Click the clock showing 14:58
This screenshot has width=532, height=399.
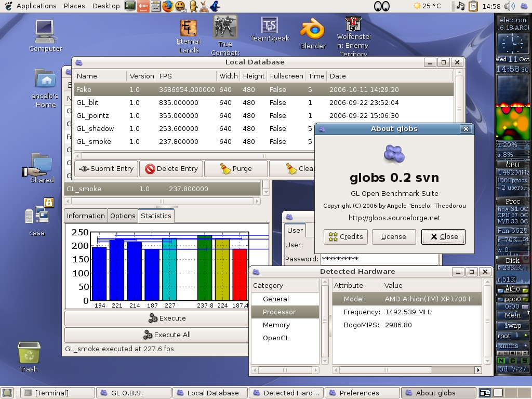pyautogui.click(x=491, y=6)
